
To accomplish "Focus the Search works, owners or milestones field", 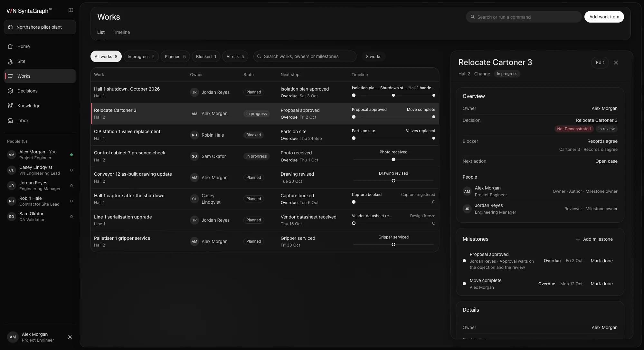I will pos(305,56).
